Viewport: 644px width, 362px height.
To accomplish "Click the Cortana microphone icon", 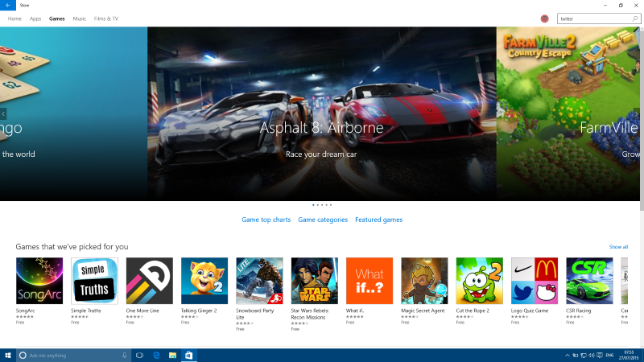I will (125, 356).
